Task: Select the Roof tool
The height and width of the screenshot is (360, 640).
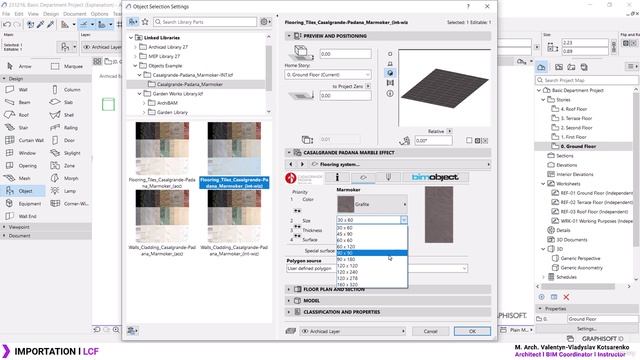Action: click(x=23, y=115)
